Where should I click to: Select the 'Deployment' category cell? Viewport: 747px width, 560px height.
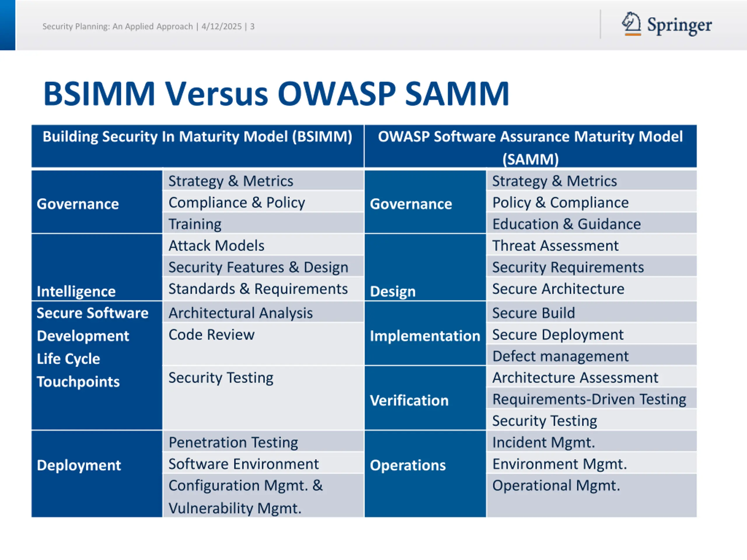coord(97,474)
